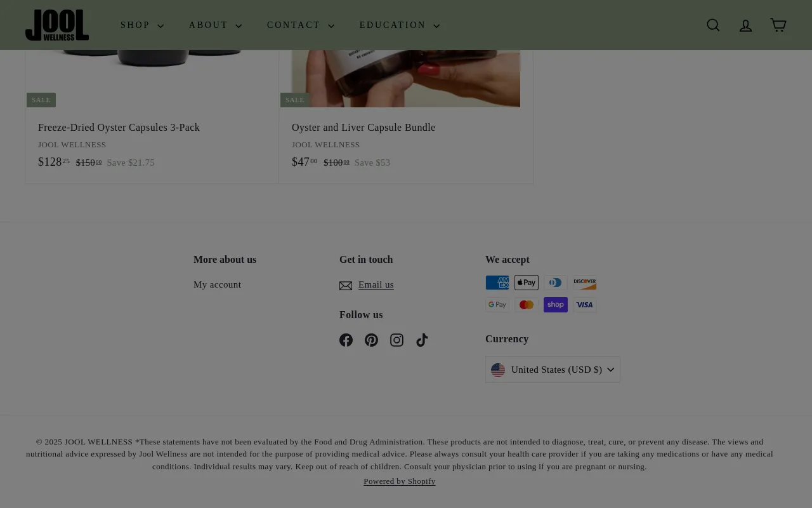Follow the Powered by Shopify link
The width and height of the screenshot is (812, 508).
tap(399, 481)
